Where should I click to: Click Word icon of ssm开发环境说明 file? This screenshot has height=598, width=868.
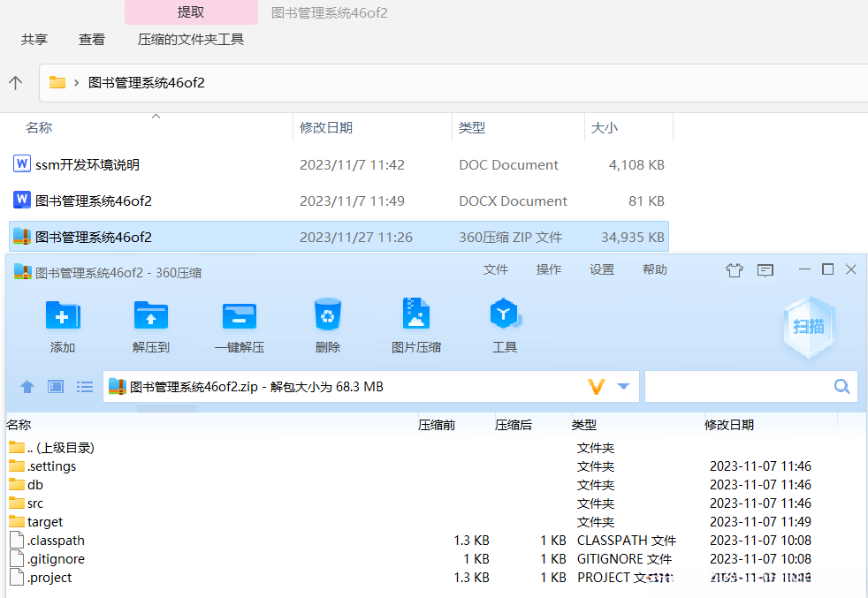(21, 163)
